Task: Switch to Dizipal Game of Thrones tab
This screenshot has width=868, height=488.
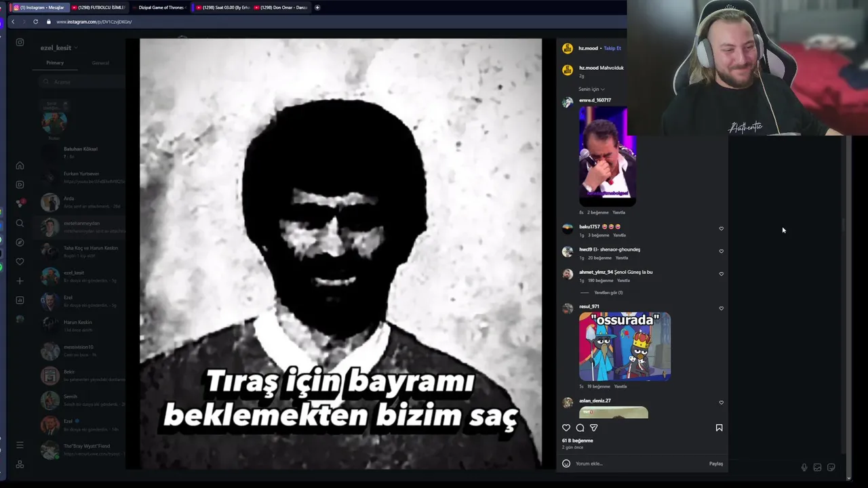Action: tap(160, 7)
